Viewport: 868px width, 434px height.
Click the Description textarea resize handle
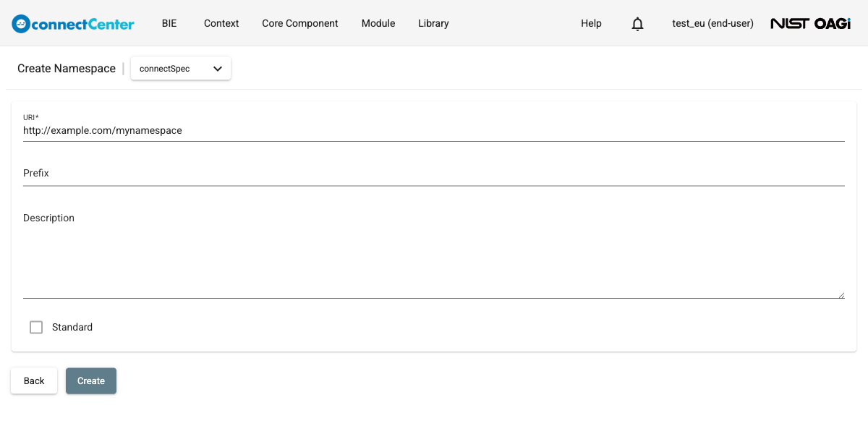coord(841,294)
